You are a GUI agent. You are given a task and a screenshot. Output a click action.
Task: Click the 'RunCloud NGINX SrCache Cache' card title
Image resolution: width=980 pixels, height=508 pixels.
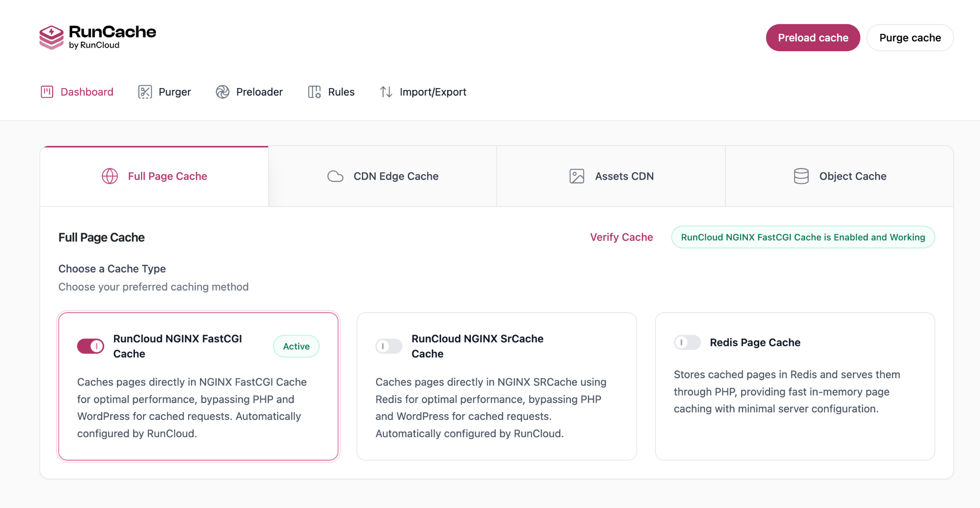(x=478, y=346)
